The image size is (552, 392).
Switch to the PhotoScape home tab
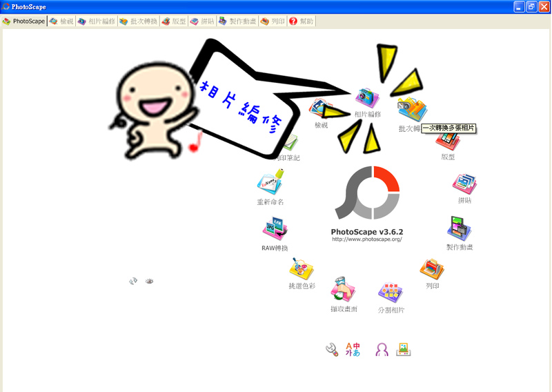[x=23, y=21]
